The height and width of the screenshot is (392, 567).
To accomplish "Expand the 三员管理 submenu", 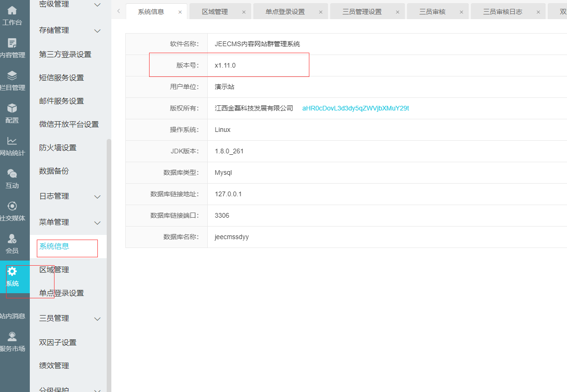I will pyautogui.click(x=97, y=319).
